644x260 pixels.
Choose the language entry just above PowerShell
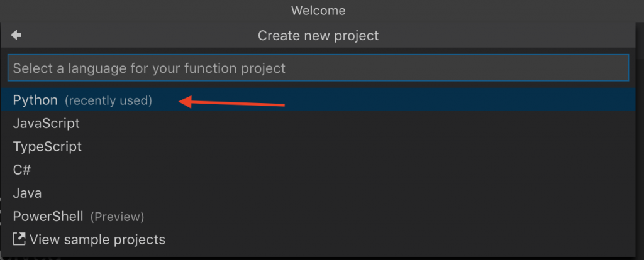point(27,193)
